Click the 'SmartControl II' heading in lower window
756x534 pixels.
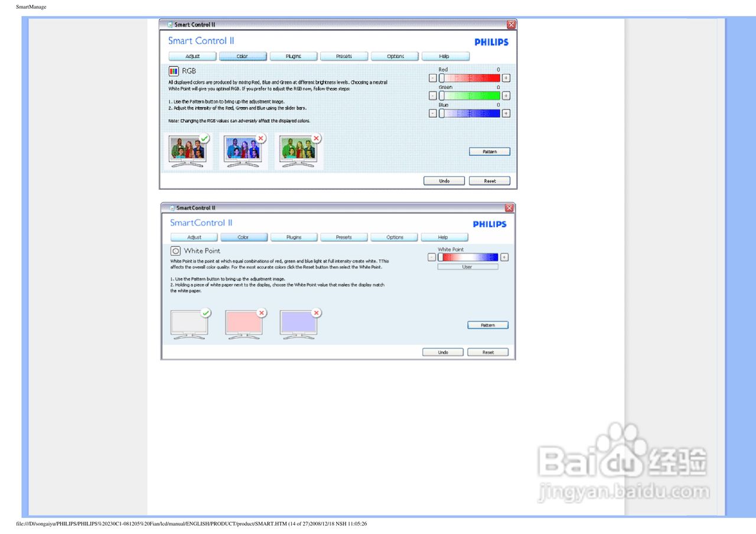coord(201,223)
